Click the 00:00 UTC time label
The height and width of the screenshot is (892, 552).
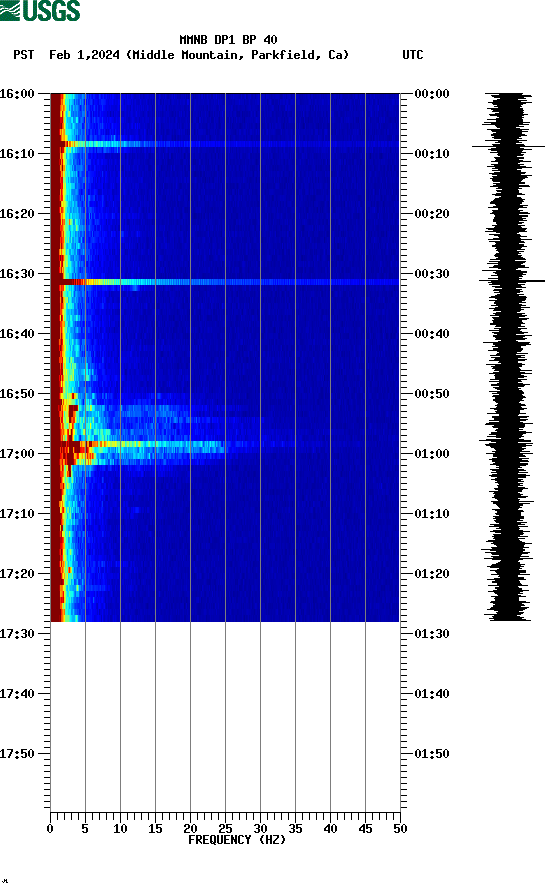(432, 93)
